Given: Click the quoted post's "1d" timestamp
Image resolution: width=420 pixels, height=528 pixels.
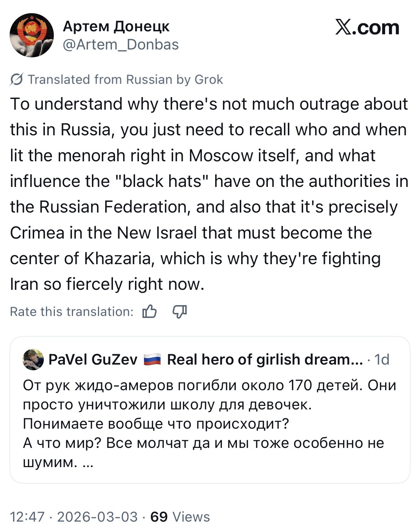Looking at the screenshot, I should (x=382, y=360).
